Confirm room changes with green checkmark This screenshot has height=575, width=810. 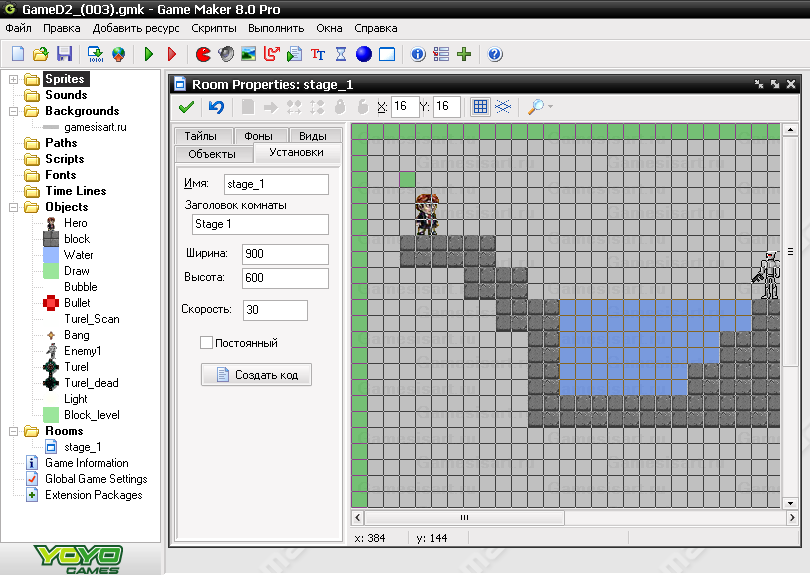186,107
